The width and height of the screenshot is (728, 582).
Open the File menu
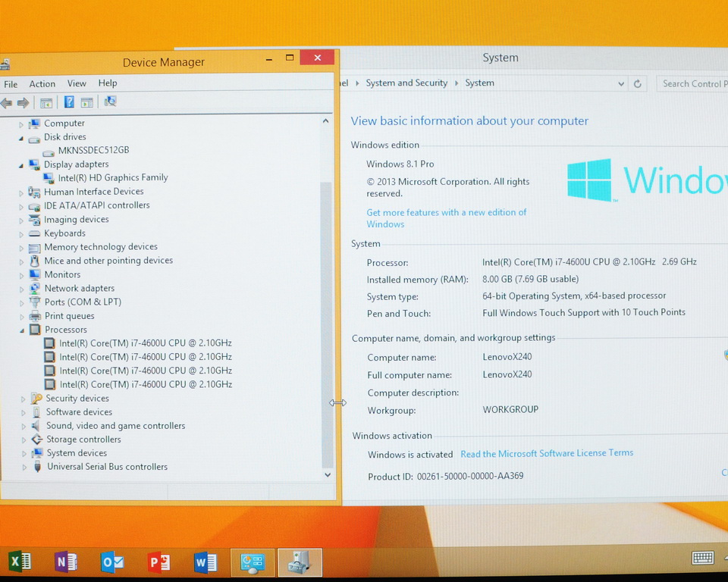pos(11,84)
